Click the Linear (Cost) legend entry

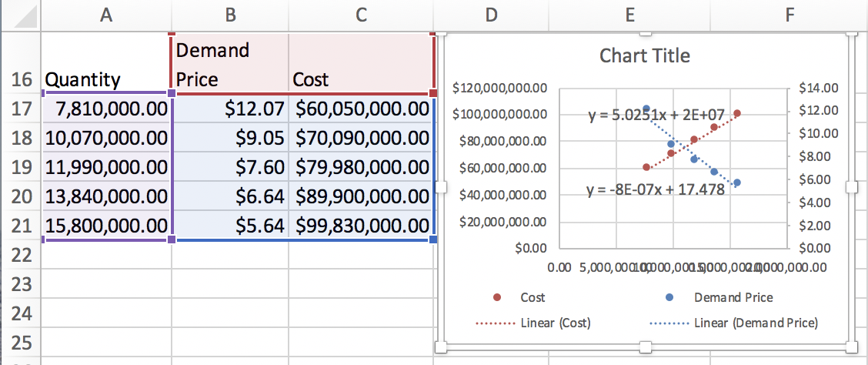[553, 323]
